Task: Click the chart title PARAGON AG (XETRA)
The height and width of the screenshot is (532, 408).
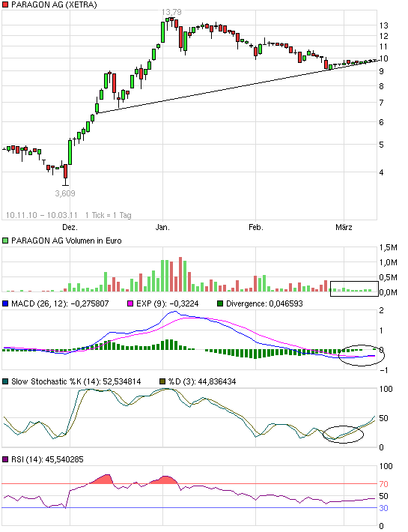Action: click(54, 4)
